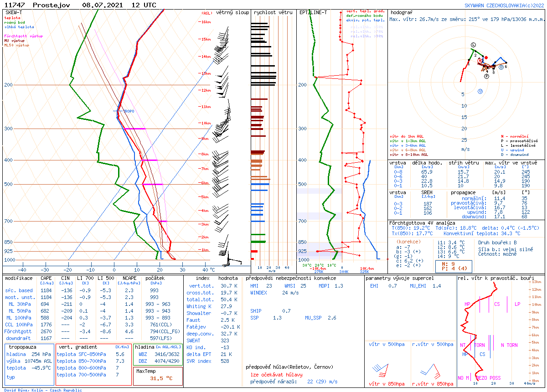The image size is (547, 392).
Task: Click the 'Max. vítr: 26.7m/s' summary line
Action: [x=467, y=20]
